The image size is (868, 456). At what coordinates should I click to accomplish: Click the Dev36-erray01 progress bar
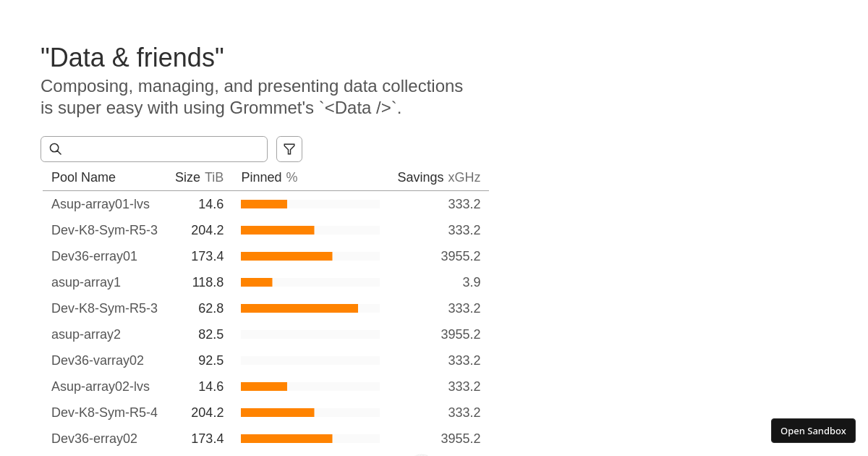pyautogui.click(x=310, y=256)
